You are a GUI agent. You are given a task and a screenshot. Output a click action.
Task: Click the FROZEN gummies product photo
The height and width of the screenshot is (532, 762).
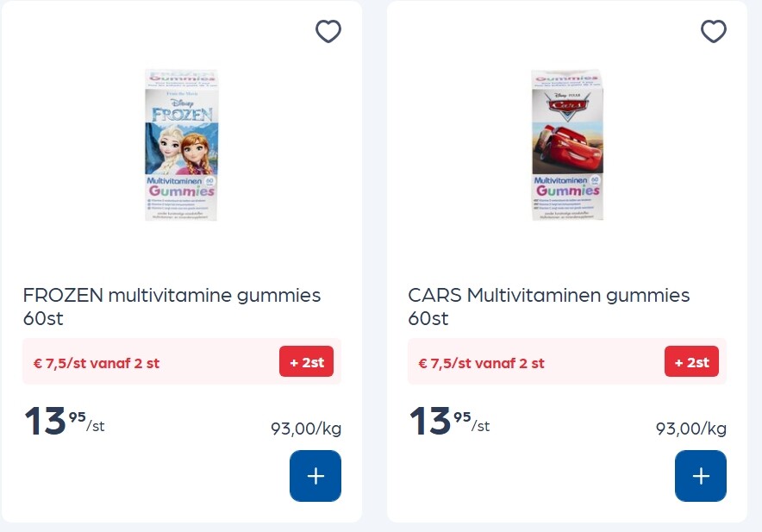181,144
